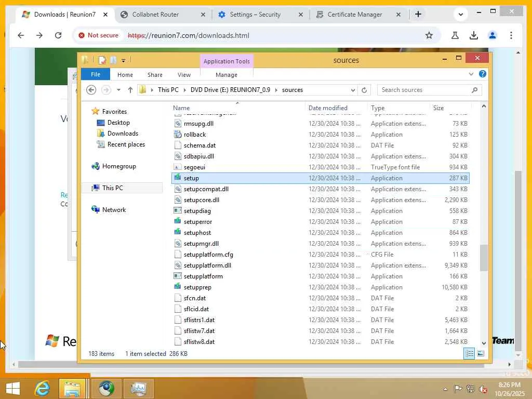Click the network tray icon
Screen dimensions: 532x399
[470, 389]
